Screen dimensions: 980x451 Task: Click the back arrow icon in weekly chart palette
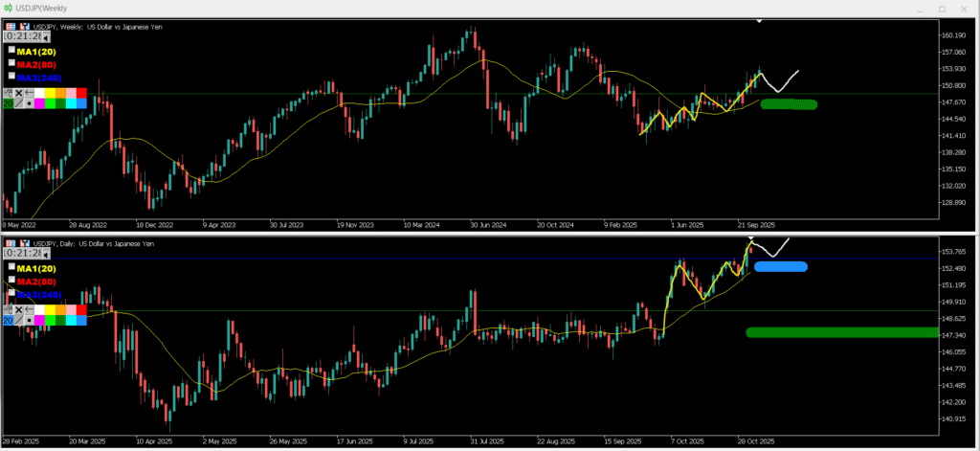coord(30,93)
